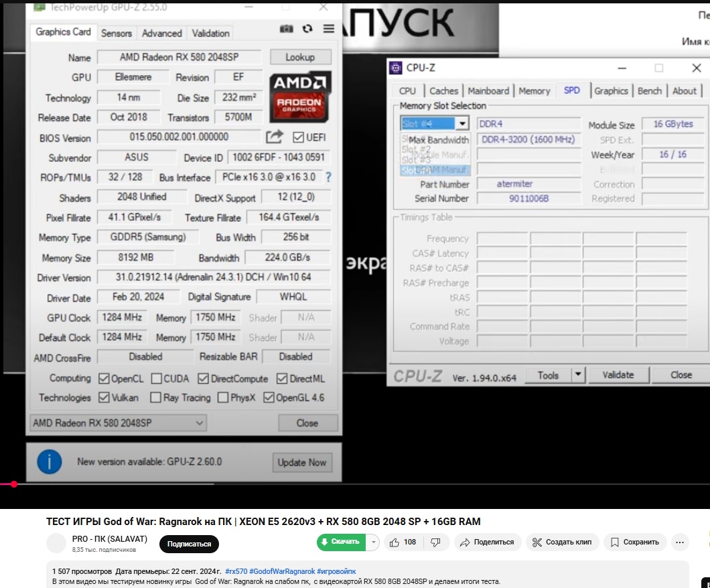This screenshot has height=588, width=710.
Task: Like the video with the thumbs-up icon
Action: (395, 542)
